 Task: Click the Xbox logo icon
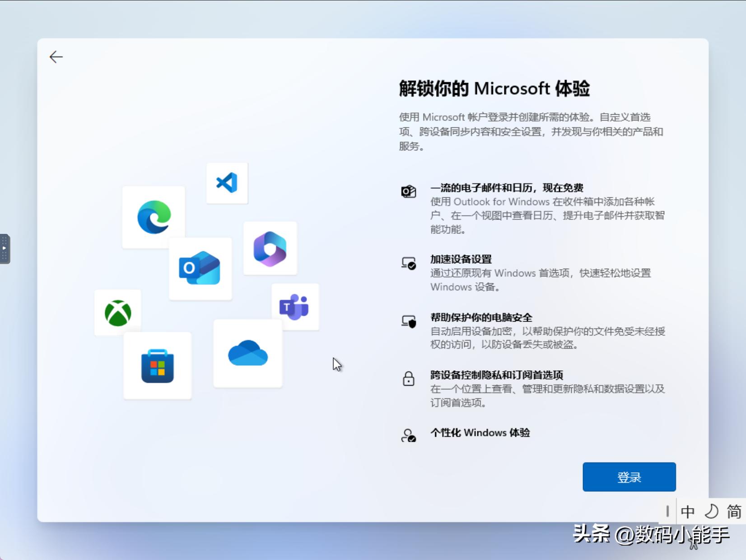[x=118, y=313]
